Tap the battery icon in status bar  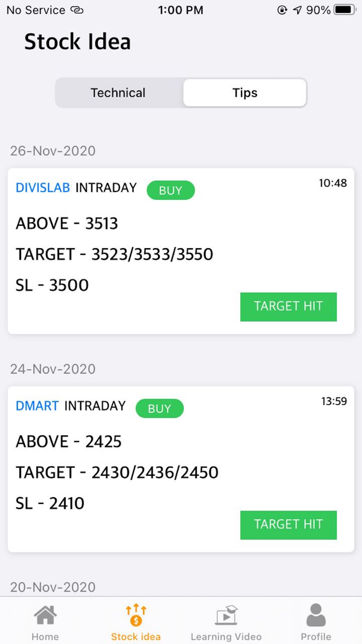pos(345,10)
